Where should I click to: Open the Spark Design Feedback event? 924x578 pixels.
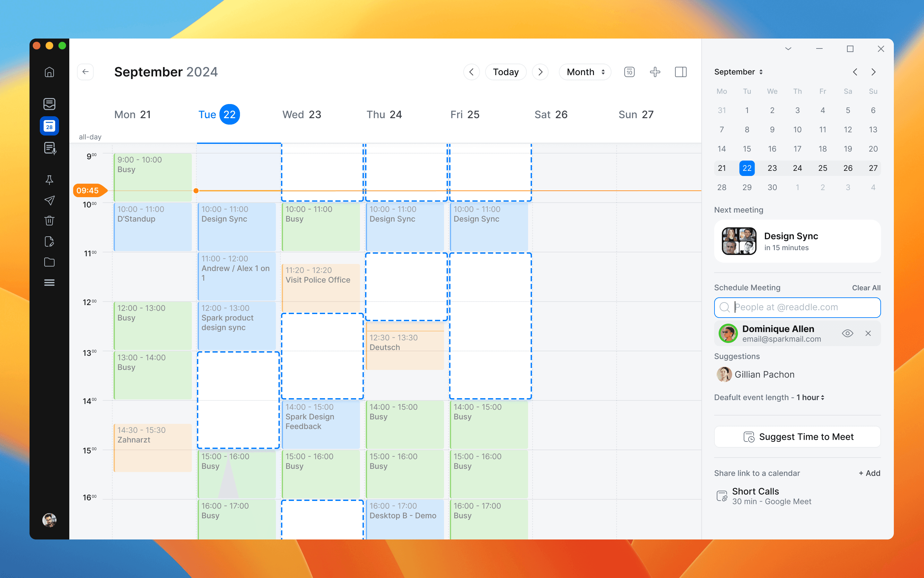321,425
